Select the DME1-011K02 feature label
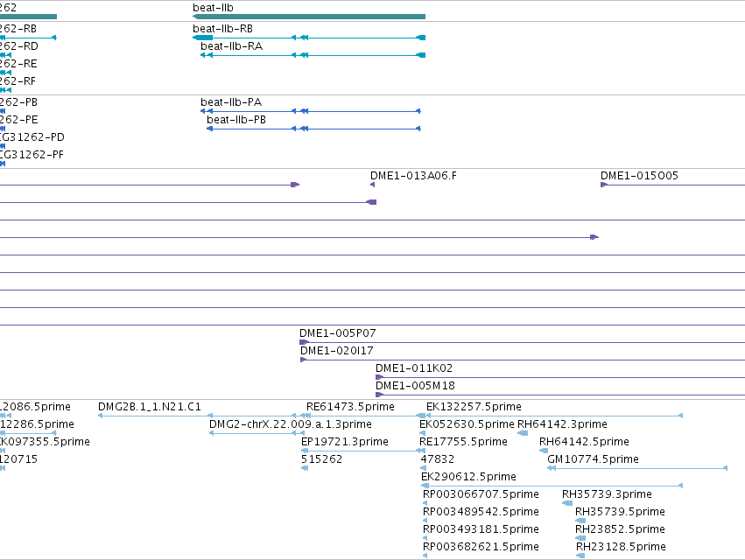The width and height of the screenshot is (745, 560). 414,368
